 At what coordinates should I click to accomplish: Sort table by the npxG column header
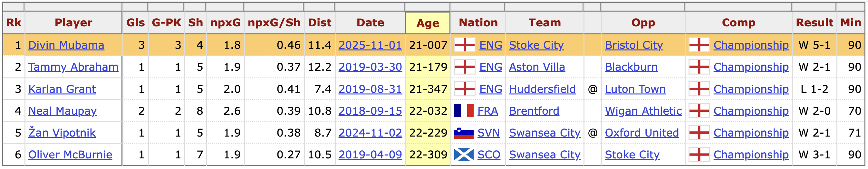[225, 22]
